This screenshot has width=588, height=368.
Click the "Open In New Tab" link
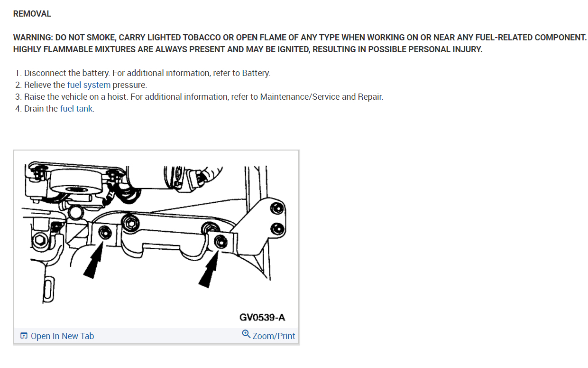pyautogui.click(x=62, y=336)
